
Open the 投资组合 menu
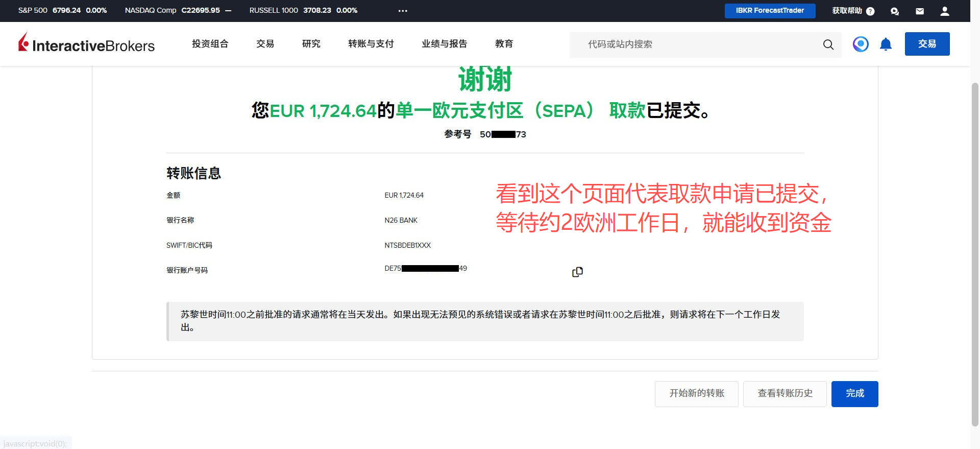pos(210,44)
